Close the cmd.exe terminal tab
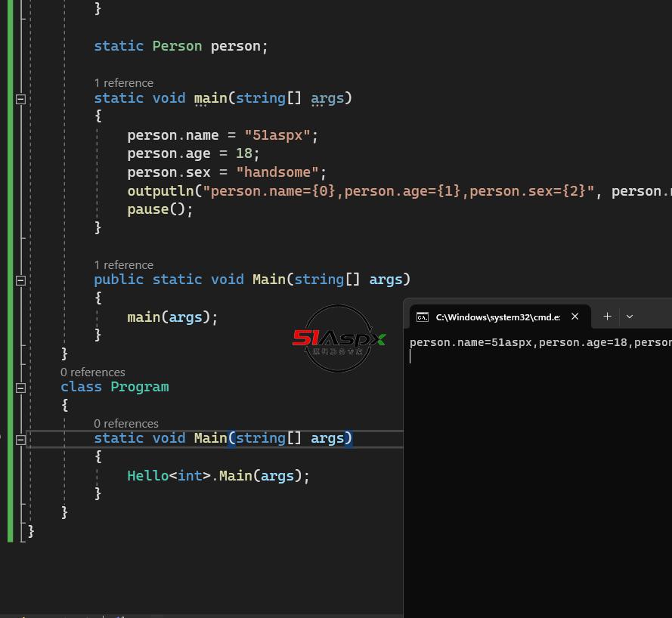Screen dimensions: 672x618 click(x=574, y=317)
